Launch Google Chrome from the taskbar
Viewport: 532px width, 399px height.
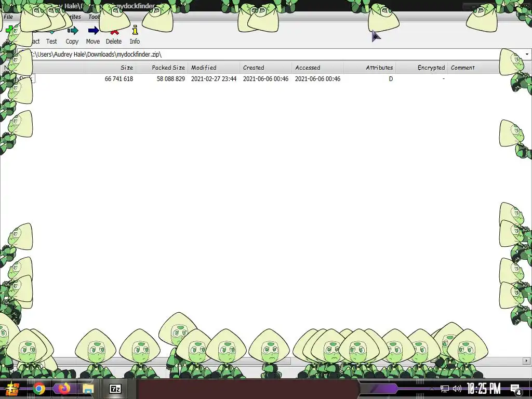38,389
